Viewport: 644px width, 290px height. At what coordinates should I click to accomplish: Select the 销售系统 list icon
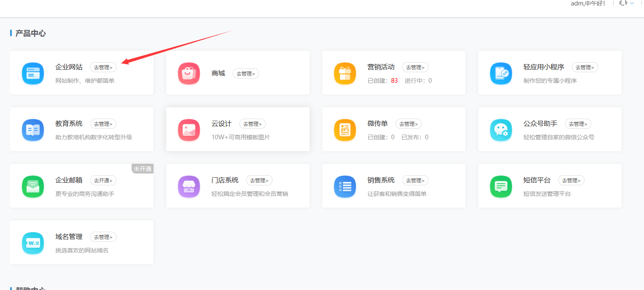pos(345,186)
